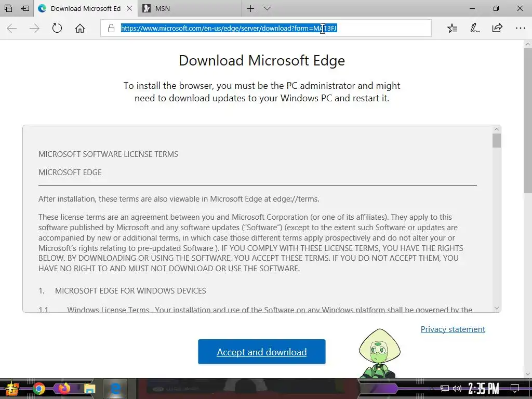The image size is (532, 399).
Task: Restore down the Edge window
Action: click(496, 8)
